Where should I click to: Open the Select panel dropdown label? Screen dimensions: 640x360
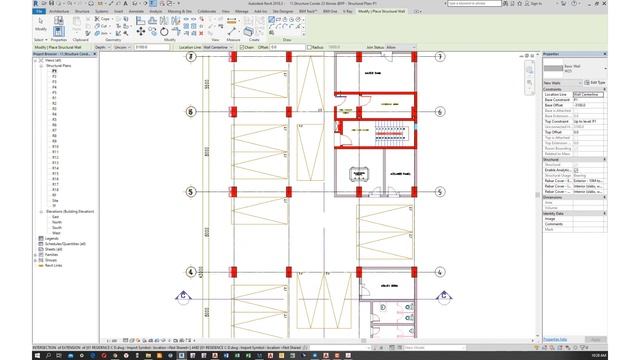click(40, 40)
